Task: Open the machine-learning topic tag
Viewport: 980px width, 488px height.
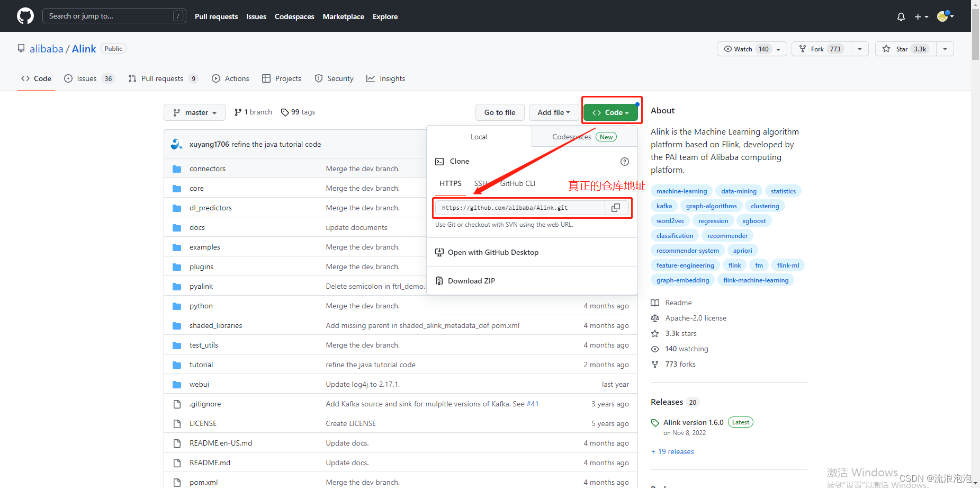Action: pos(681,191)
